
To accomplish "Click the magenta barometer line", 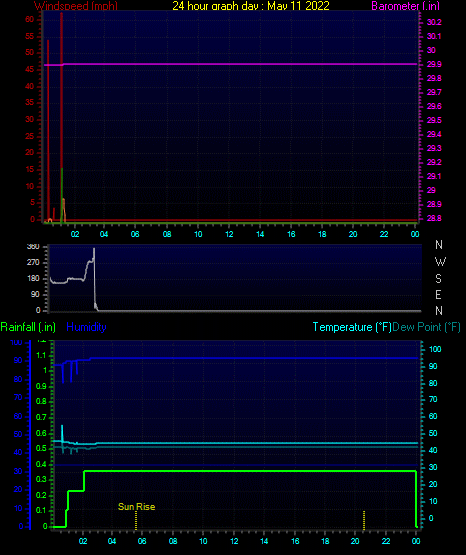I will pos(230,64).
